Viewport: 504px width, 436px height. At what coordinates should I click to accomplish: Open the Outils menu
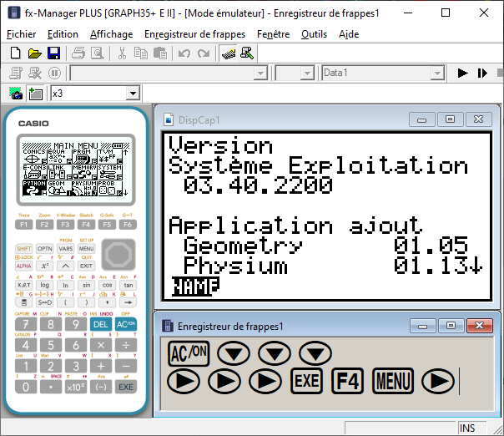314,34
